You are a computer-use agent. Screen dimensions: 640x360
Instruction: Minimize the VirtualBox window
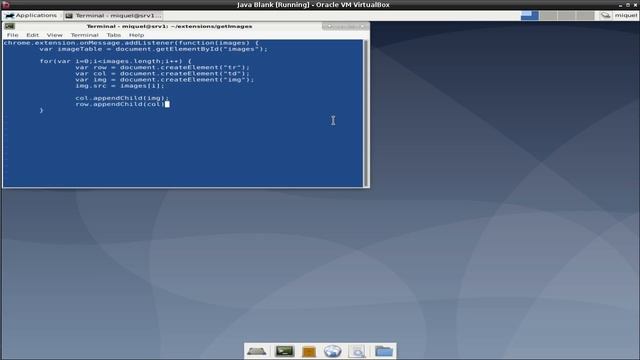(x=621, y=5)
